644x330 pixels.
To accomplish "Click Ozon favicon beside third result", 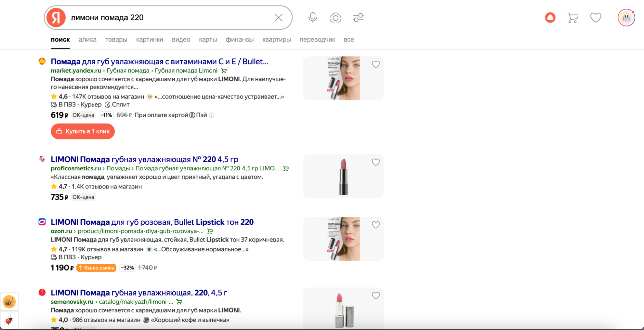I will [42, 222].
